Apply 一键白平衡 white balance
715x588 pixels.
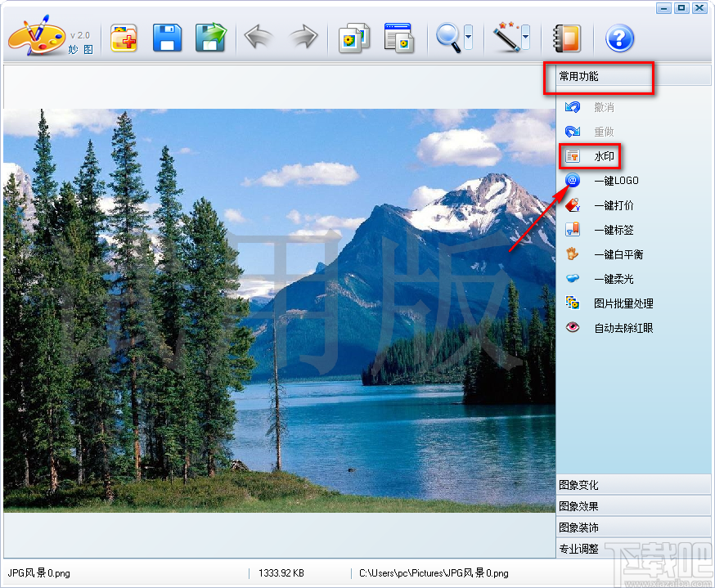tap(618, 255)
